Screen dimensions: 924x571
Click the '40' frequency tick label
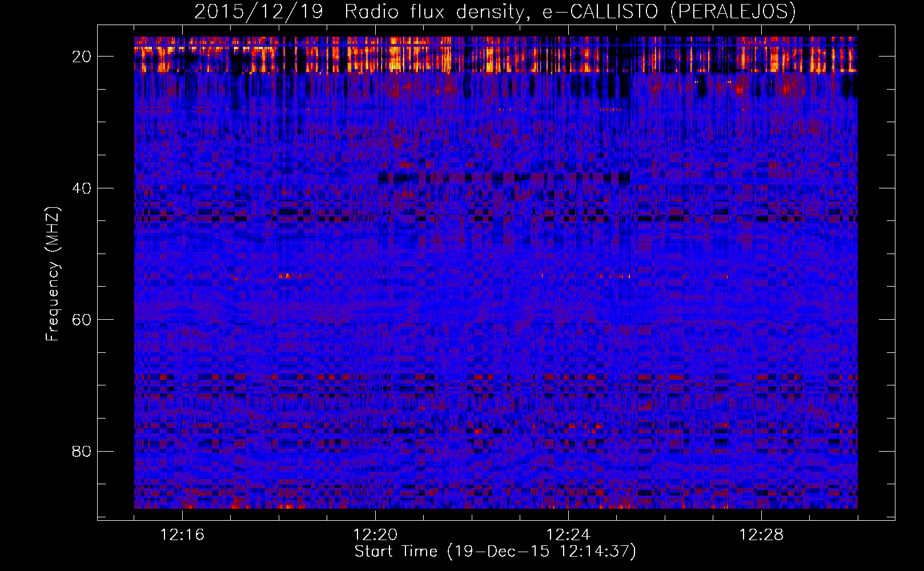click(x=82, y=188)
